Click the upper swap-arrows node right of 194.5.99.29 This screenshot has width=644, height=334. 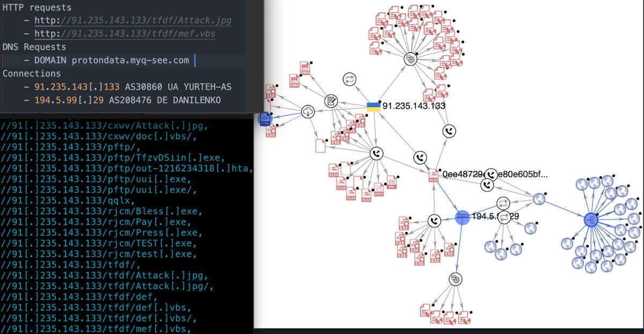point(503,204)
